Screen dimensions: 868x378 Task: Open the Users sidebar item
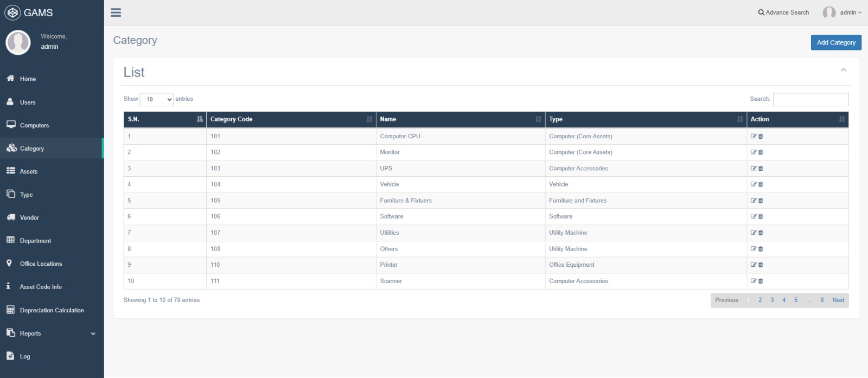click(52, 102)
